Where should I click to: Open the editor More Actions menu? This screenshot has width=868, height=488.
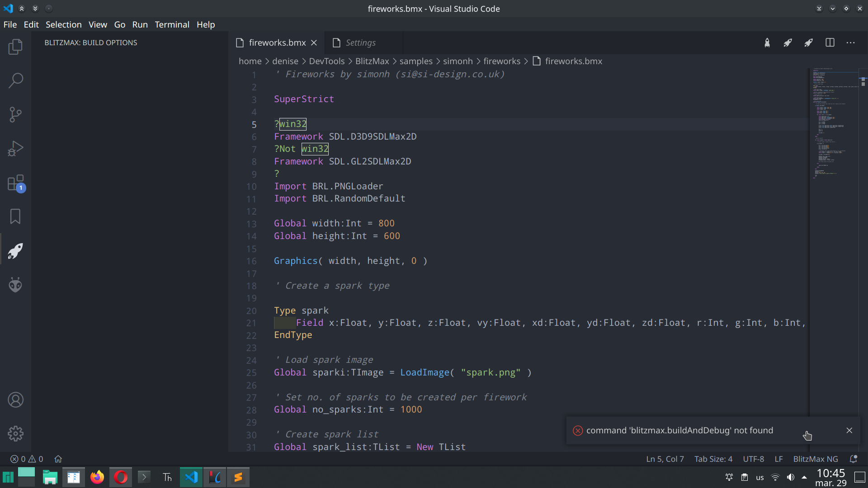point(851,42)
